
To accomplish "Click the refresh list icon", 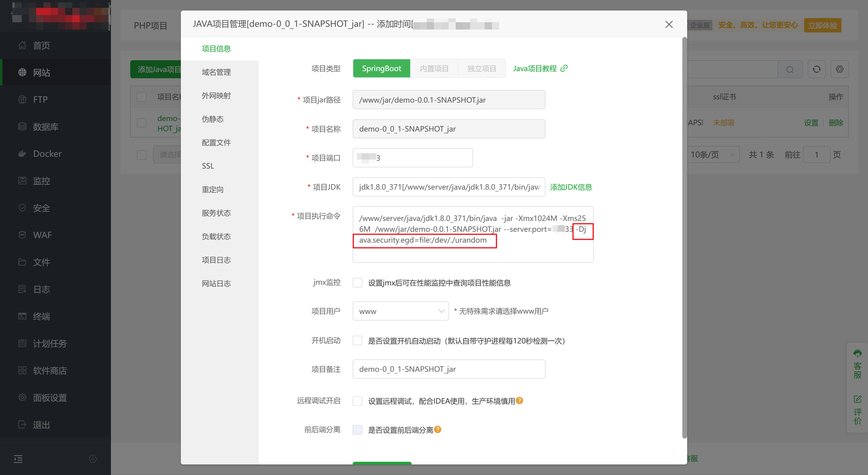I will tap(816, 69).
